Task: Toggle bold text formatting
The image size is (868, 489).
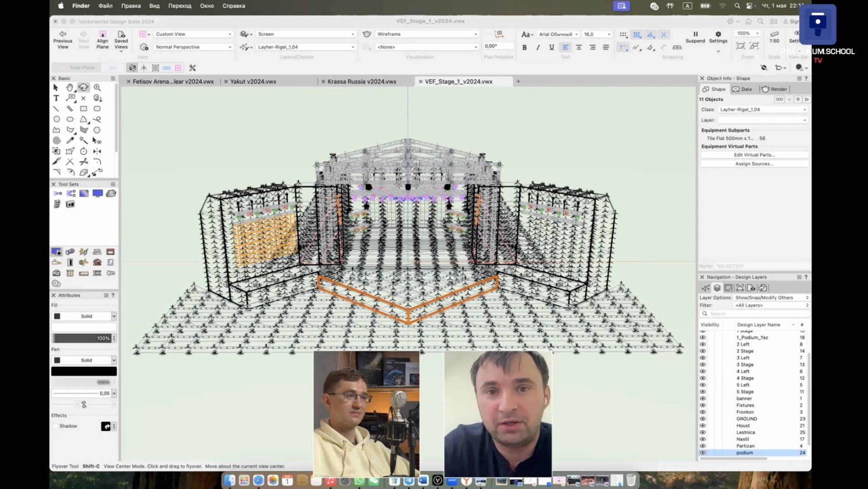Action: (x=524, y=47)
